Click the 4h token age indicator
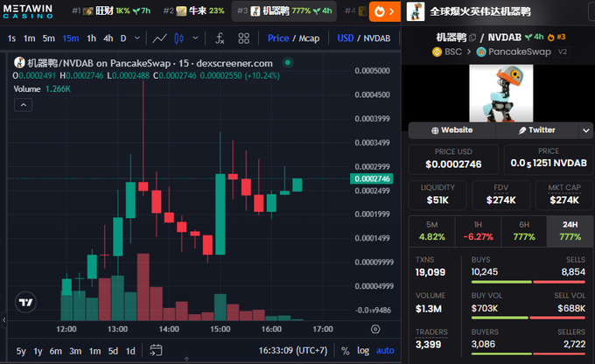595x364 pixels. pyautogui.click(x=535, y=37)
